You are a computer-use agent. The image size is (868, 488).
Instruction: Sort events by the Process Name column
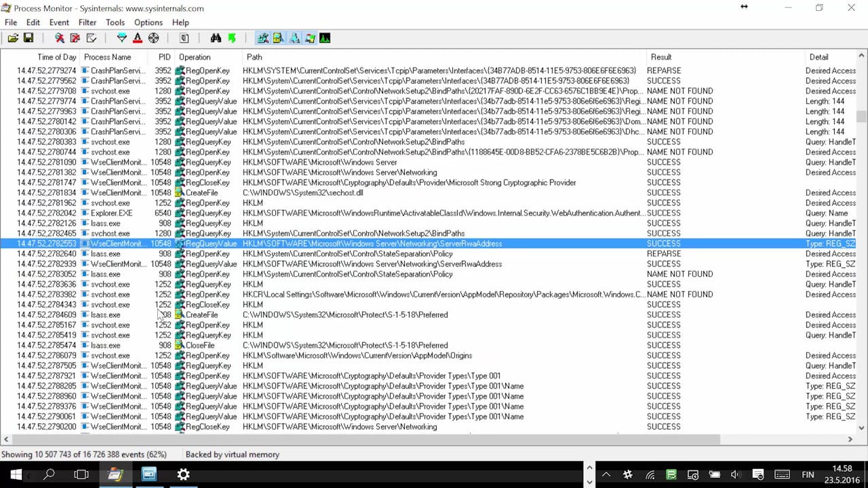(x=107, y=57)
